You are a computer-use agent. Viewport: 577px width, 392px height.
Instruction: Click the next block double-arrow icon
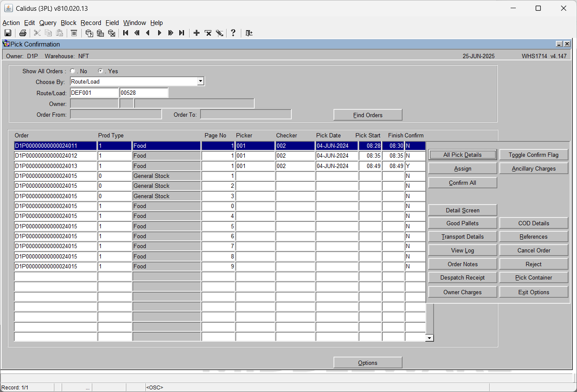coord(171,33)
